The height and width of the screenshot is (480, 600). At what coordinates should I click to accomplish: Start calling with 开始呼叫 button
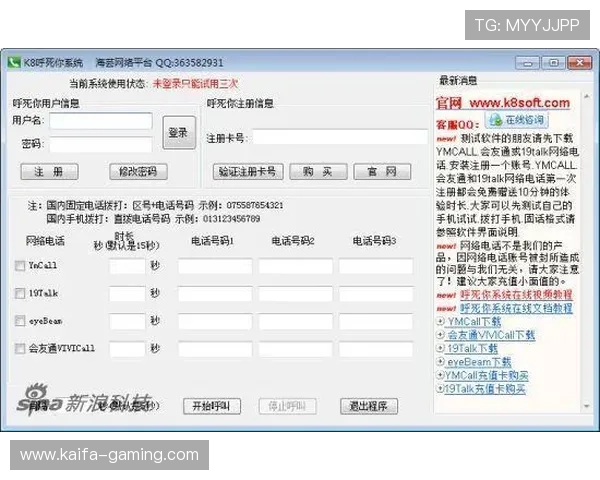[212, 406]
